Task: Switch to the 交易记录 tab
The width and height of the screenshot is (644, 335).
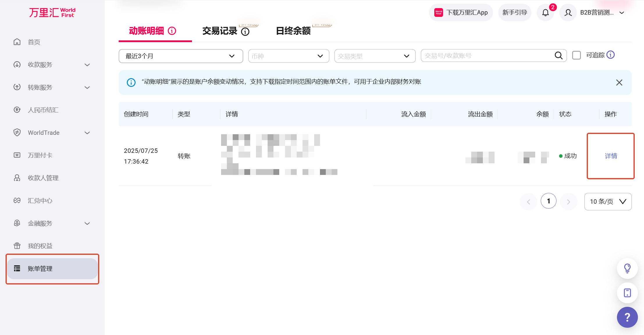Action: (220, 31)
